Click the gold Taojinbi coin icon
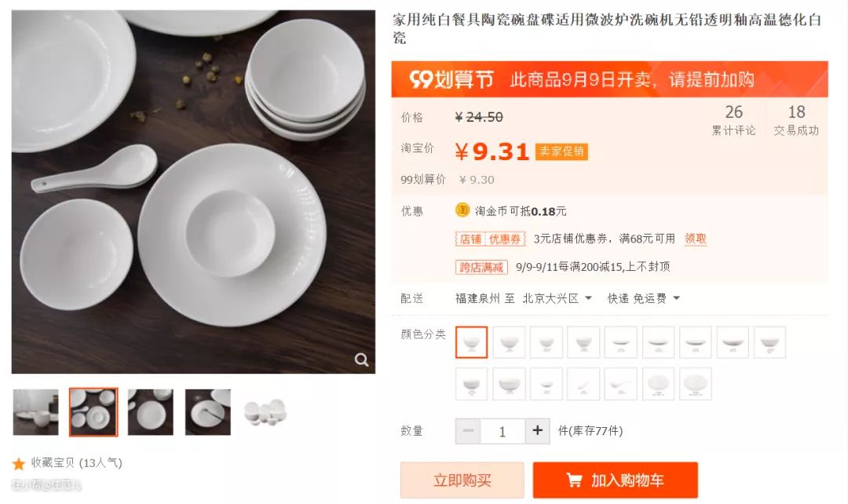Image resolution: width=848 pixels, height=504 pixels. click(x=462, y=210)
